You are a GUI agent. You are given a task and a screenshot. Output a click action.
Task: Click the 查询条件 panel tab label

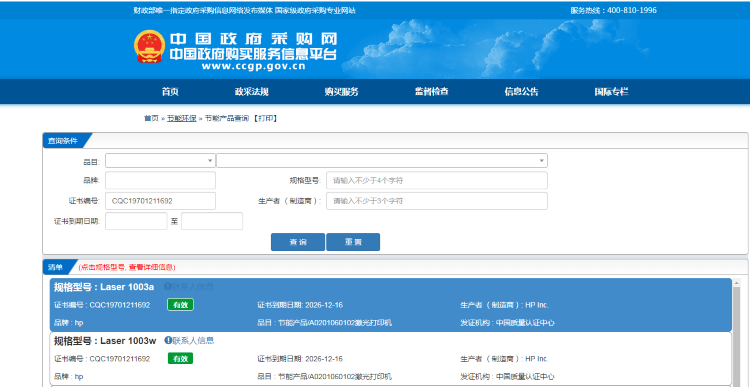[x=62, y=141]
